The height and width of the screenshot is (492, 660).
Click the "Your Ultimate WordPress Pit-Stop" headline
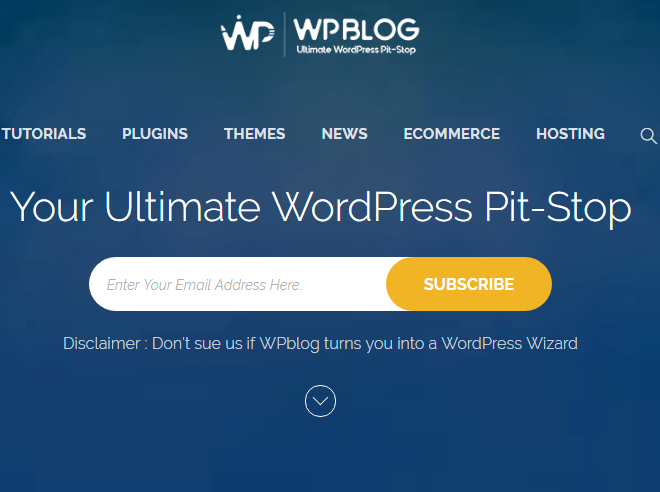tap(320, 207)
